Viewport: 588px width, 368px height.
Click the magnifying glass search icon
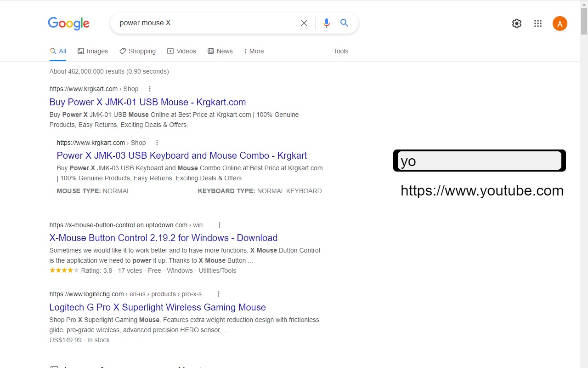(344, 23)
